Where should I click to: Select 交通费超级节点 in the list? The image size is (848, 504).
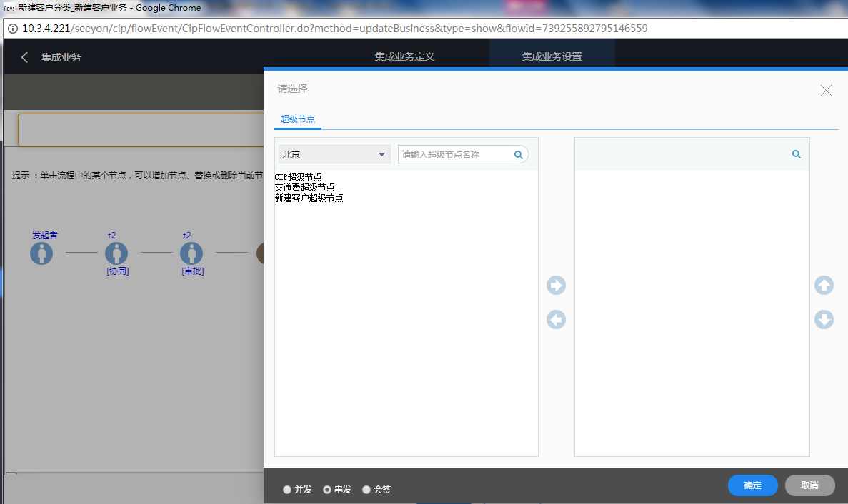click(x=305, y=187)
